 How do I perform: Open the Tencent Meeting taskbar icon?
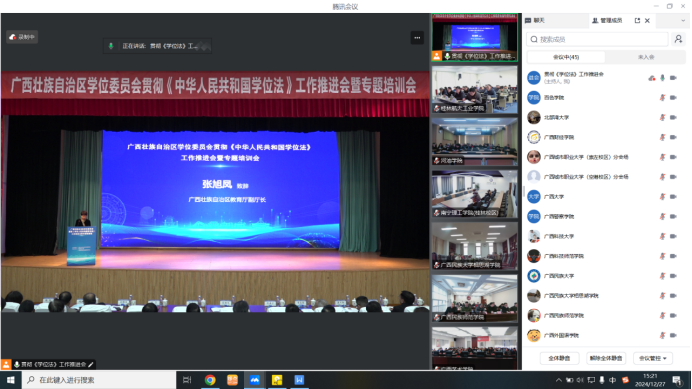[x=255, y=380]
